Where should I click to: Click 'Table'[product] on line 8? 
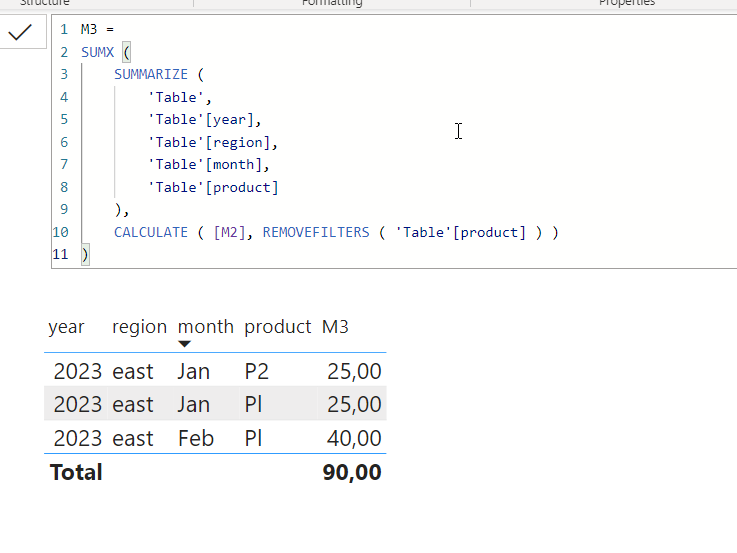tap(213, 187)
